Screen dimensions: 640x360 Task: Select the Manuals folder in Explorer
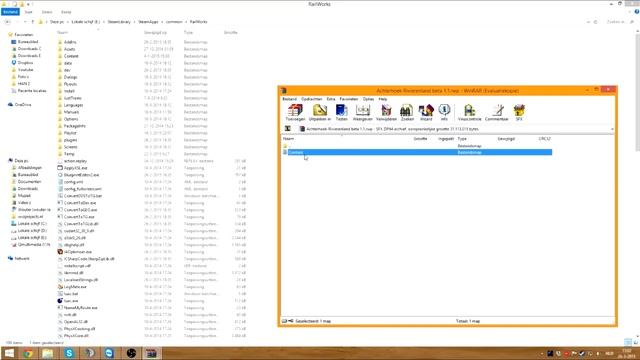click(71, 112)
